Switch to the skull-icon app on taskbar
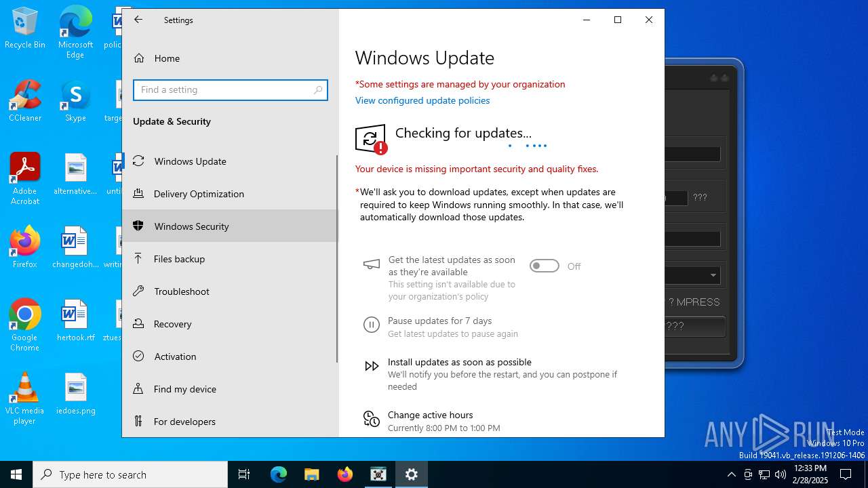Screen dimensions: 868x488 (x=378, y=474)
